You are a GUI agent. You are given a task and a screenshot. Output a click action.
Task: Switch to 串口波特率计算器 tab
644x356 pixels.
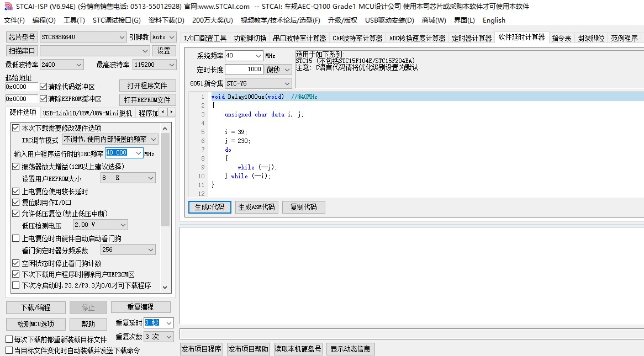[x=299, y=38]
